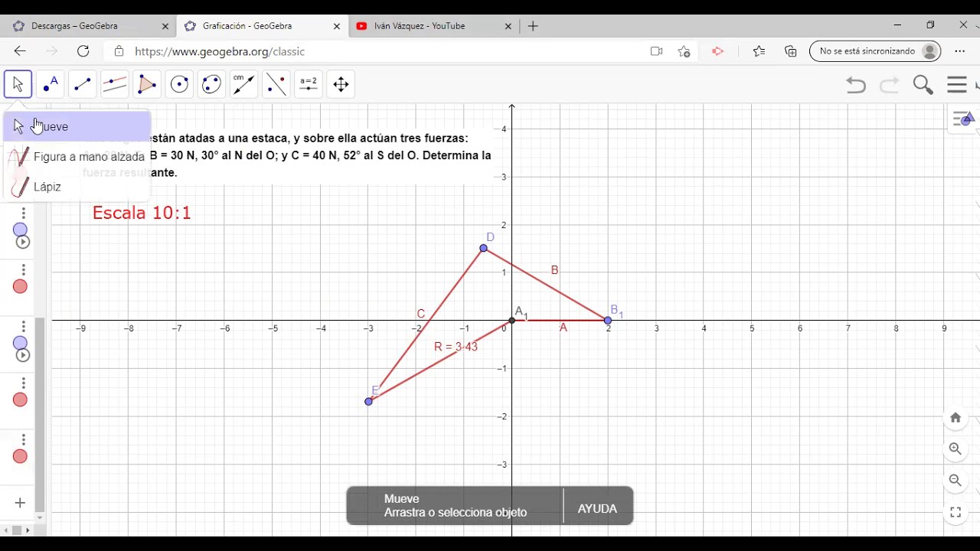This screenshot has width=980, height=551.
Task: Select the Angle measurement tool
Action: (244, 84)
